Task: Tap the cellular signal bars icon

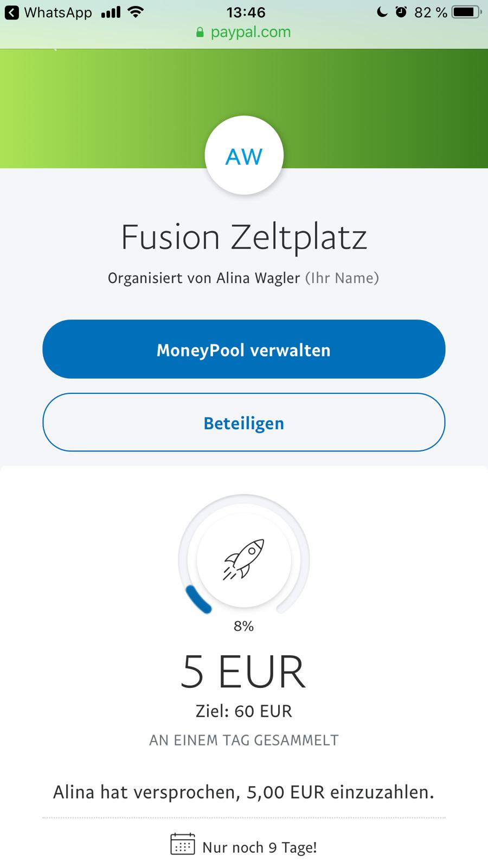Action: [111, 12]
